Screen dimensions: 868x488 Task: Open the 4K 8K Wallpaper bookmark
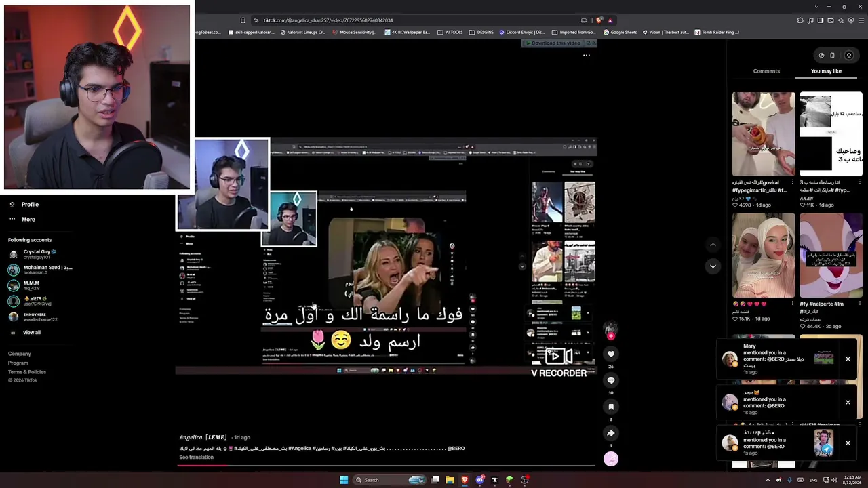[x=407, y=32]
